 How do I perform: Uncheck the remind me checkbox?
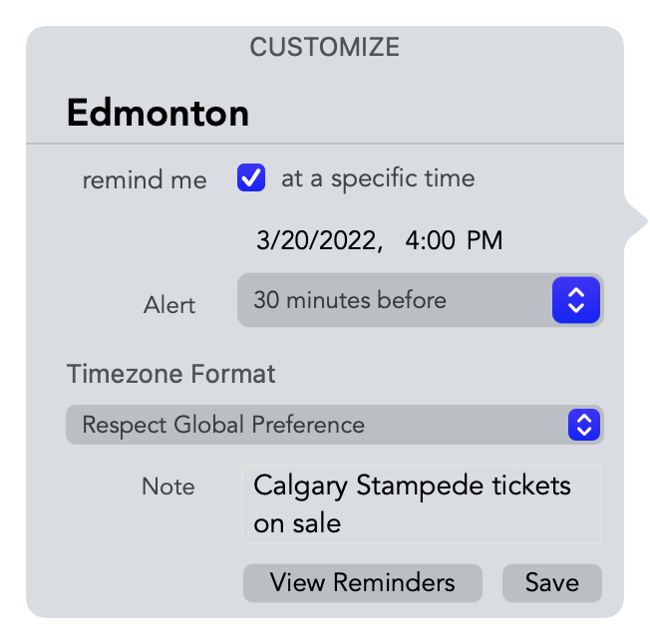(x=251, y=177)
